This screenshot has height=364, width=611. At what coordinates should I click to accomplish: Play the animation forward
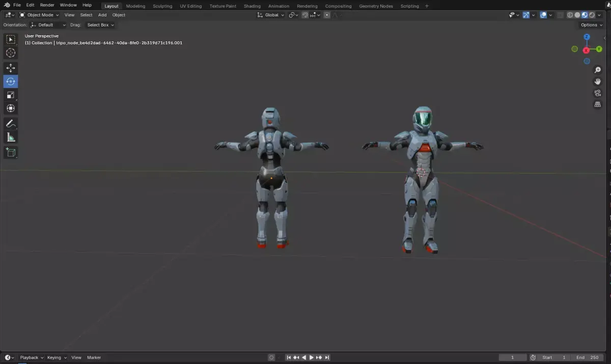pos(312,357)
